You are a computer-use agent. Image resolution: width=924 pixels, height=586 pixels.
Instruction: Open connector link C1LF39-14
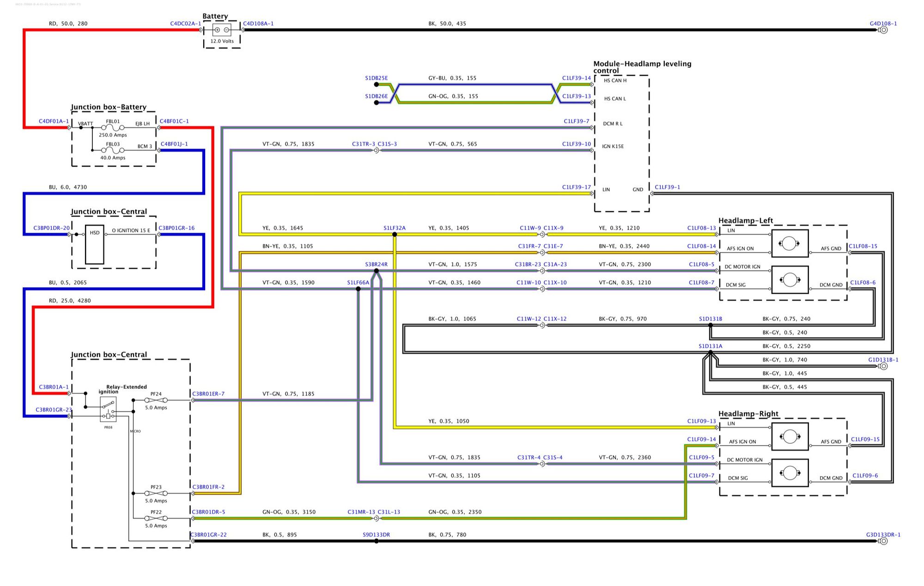click(x=576, y=78)
